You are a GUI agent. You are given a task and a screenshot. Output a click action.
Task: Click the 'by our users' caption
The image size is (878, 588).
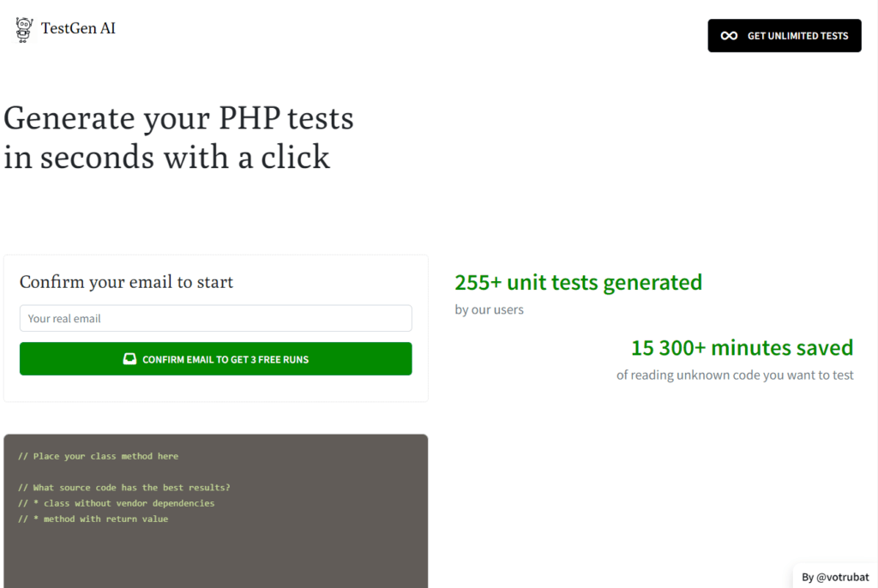point(489,309)
